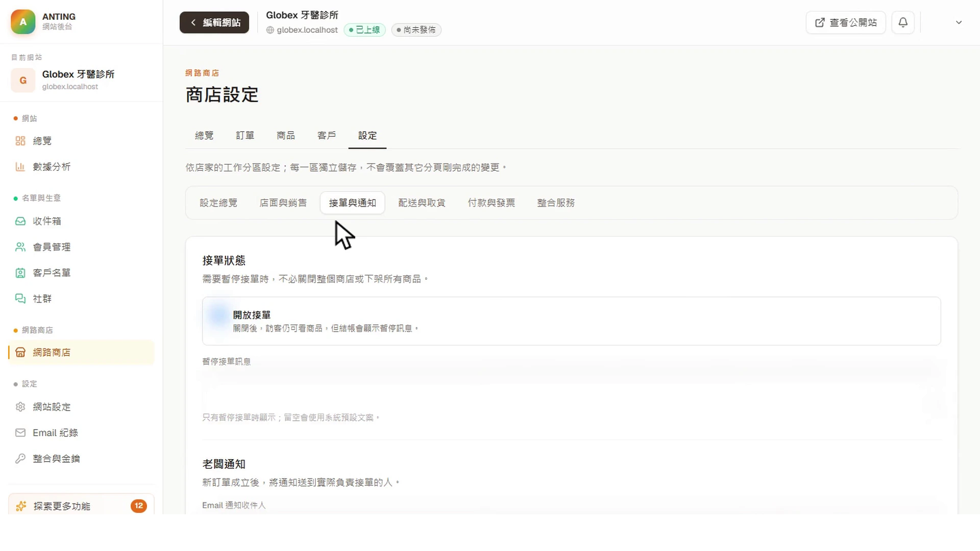This screenshot has width=980, height=551.
Task: Click the 商店設定 page title
Action: point(222,95)
